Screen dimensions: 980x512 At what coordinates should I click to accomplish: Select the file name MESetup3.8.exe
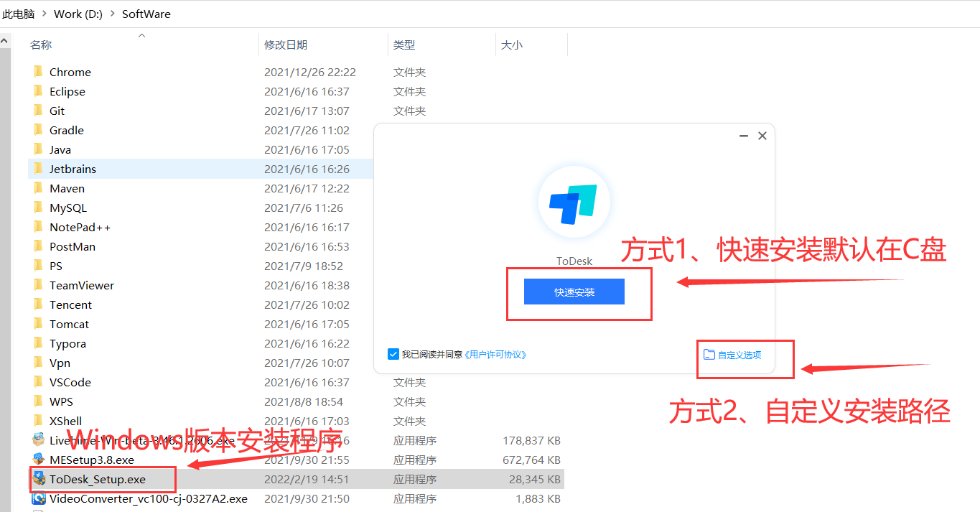(x=92, y=460)
